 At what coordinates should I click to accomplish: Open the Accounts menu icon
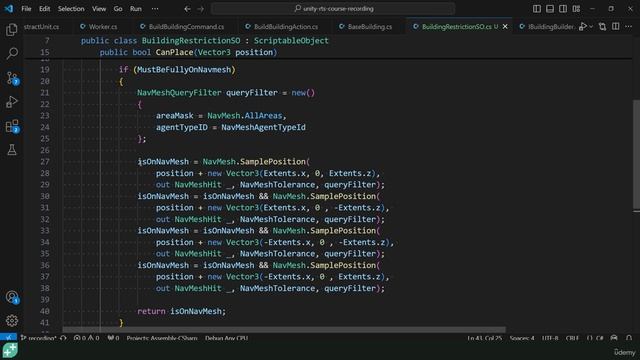tap(12, 297)
